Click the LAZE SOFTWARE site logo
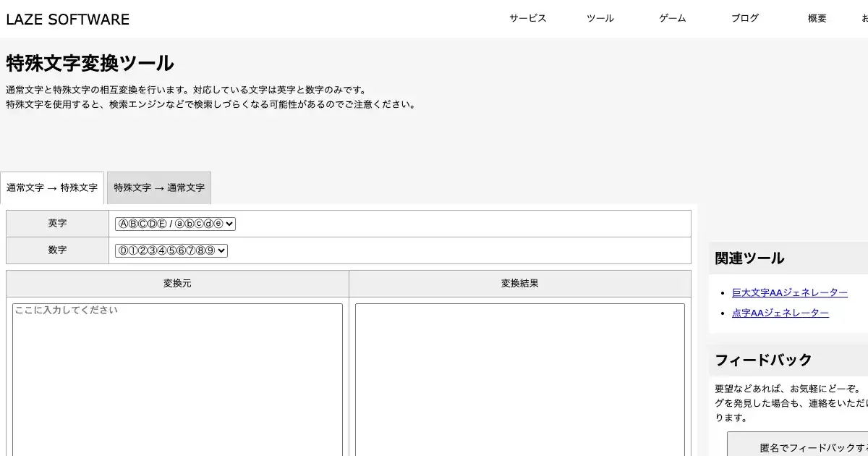The width and height of the screenshot is (868, 456). click(67, 20)
